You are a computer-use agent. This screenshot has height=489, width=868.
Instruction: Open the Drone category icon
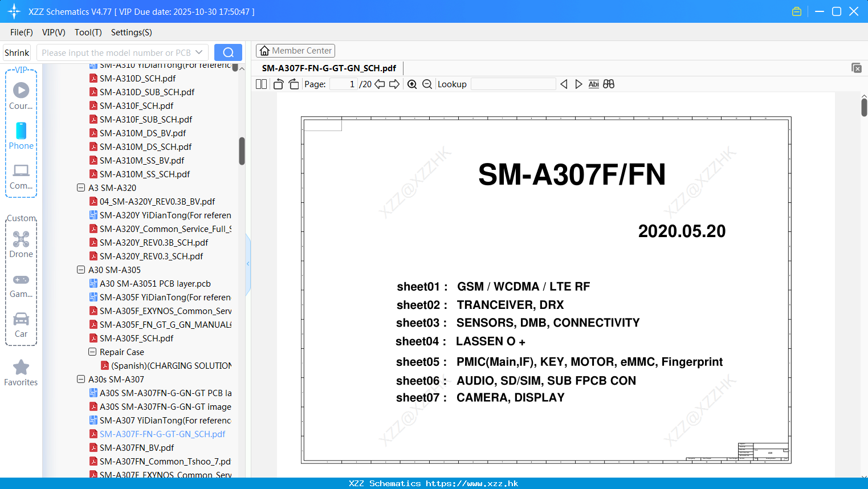click(21, 244)
